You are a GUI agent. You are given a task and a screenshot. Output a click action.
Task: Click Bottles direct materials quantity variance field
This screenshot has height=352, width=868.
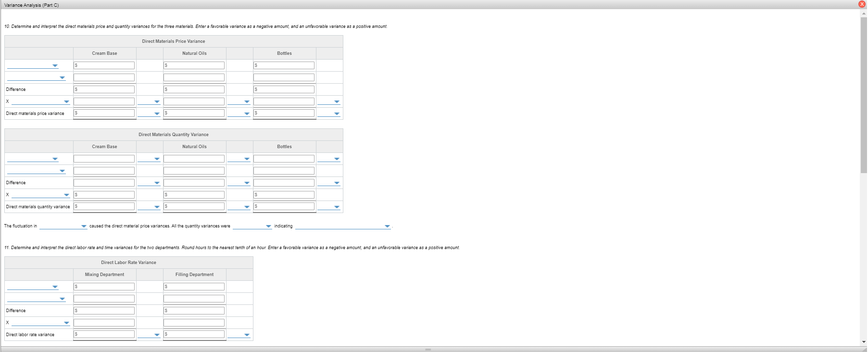click(284, 206)
